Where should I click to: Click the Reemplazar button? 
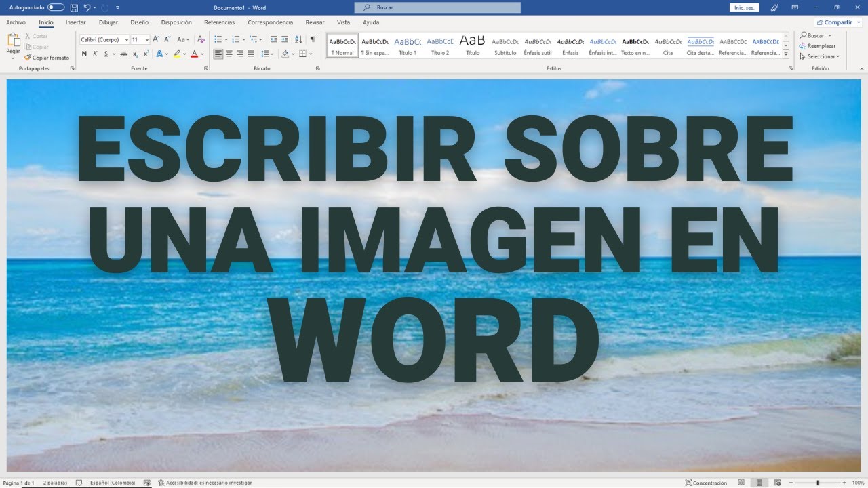point(817,46)
